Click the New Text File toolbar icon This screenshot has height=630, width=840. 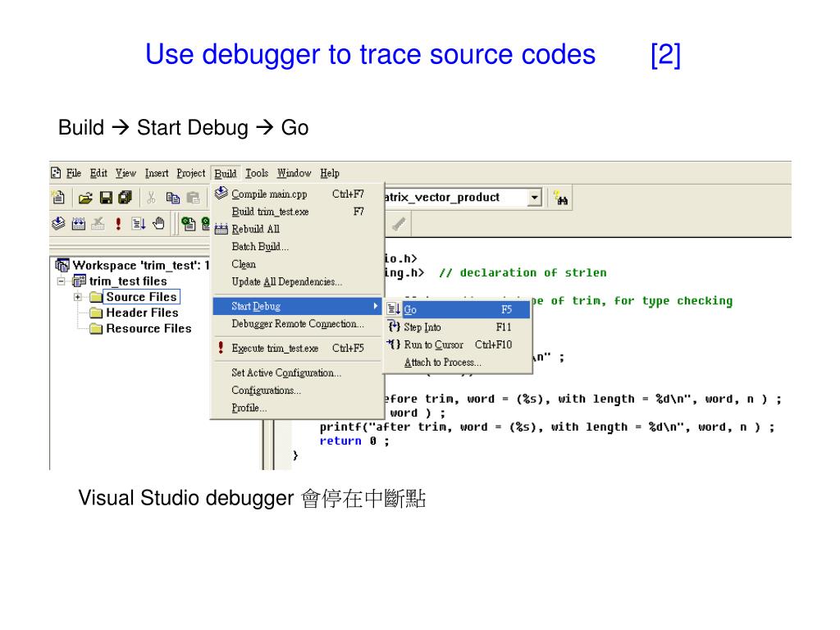click(x=58, y=198)
